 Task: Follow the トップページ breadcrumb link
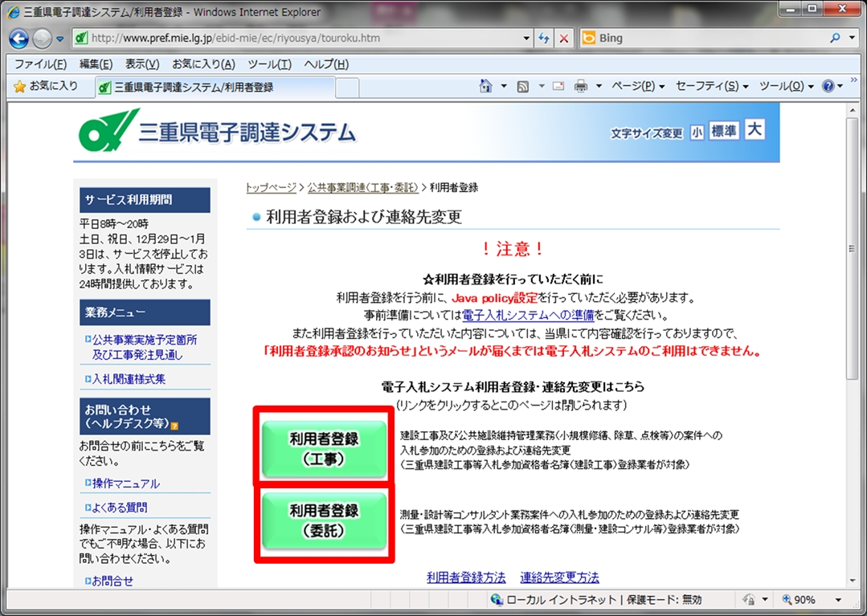tap(271, 188)
